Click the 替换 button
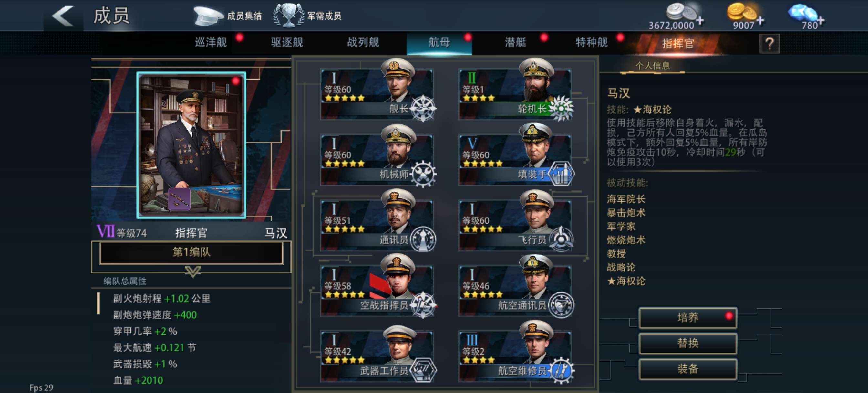This screenshot has width=868, height=393. tap(688, 343)
